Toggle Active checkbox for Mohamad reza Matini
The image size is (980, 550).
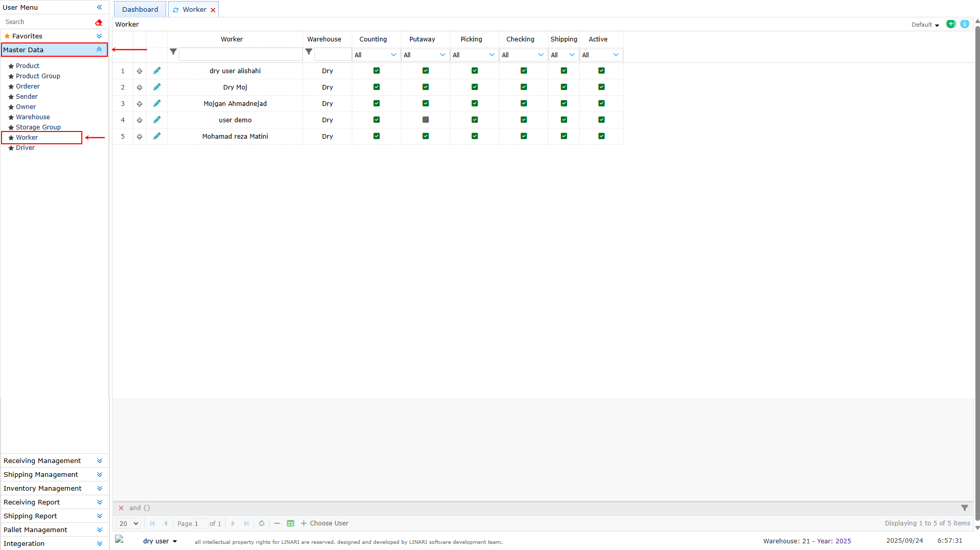point(601,136)
